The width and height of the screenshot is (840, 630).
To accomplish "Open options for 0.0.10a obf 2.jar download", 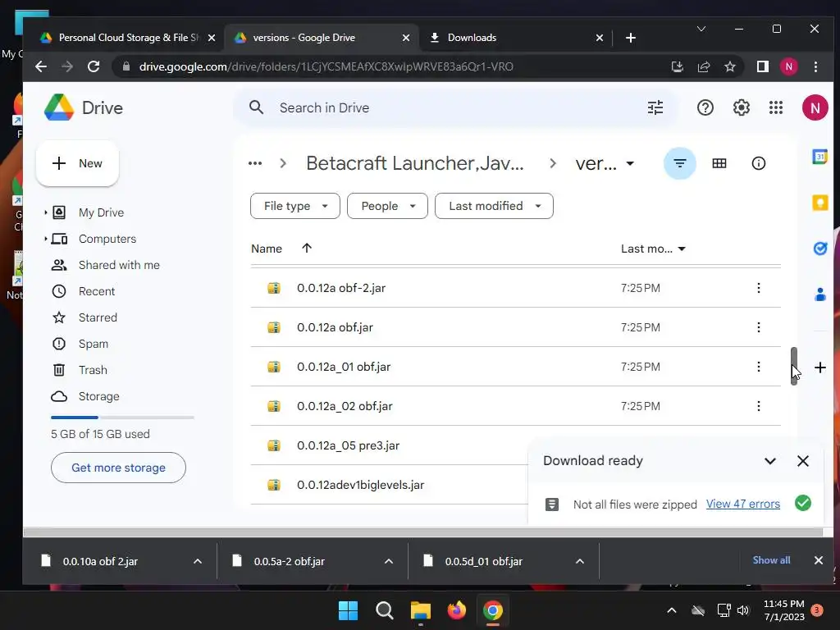I will pos(197,561).
